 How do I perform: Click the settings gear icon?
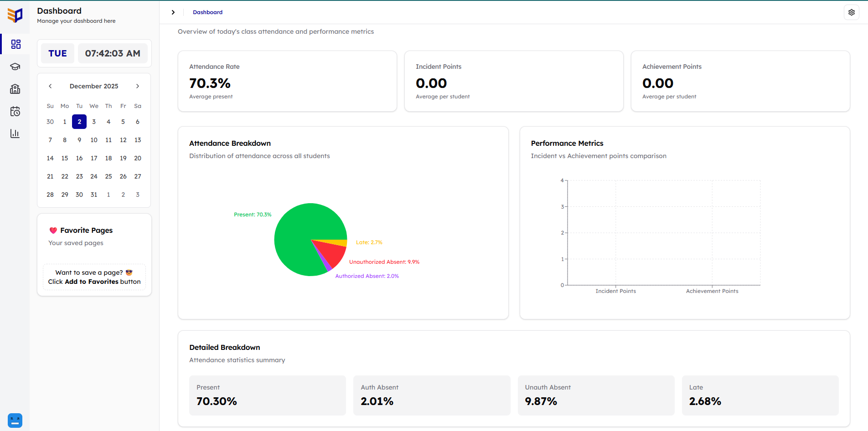pos(851,12)
